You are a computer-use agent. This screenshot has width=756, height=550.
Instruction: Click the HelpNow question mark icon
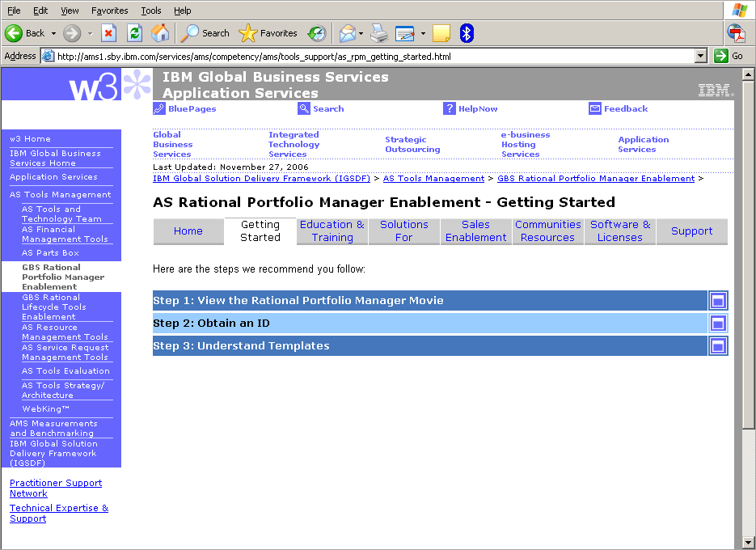coord(449,108)
